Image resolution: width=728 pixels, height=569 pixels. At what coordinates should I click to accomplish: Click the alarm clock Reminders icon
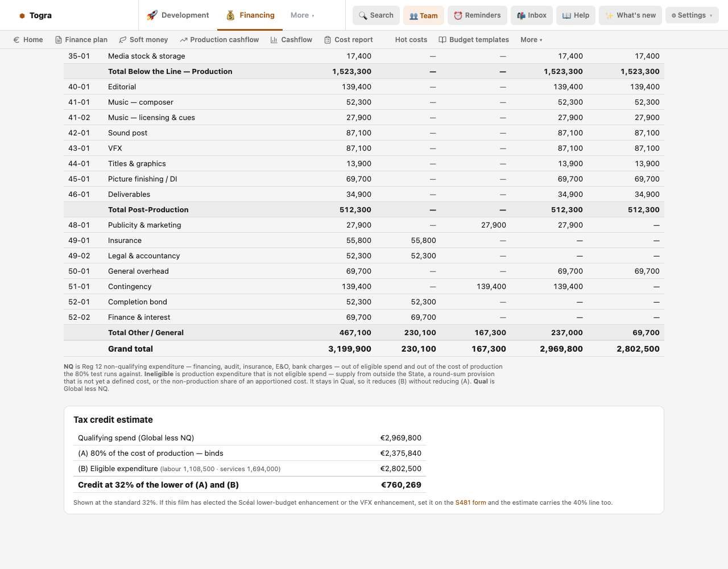(458, 15)
